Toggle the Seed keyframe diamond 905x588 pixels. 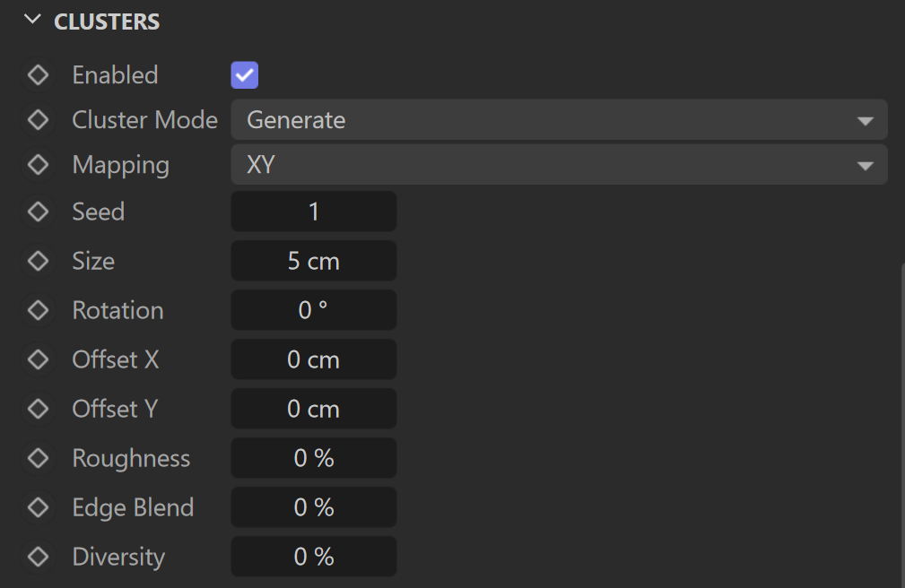coord(38,212)
